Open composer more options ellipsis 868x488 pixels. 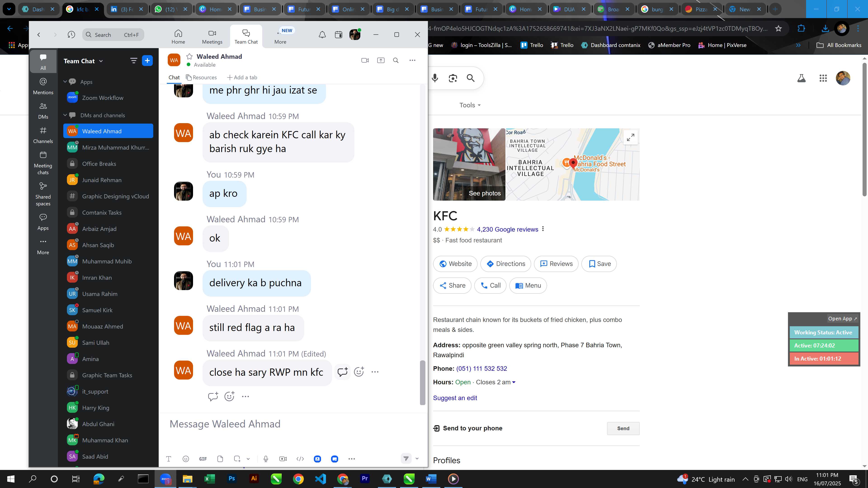click(x=351, y=459)
